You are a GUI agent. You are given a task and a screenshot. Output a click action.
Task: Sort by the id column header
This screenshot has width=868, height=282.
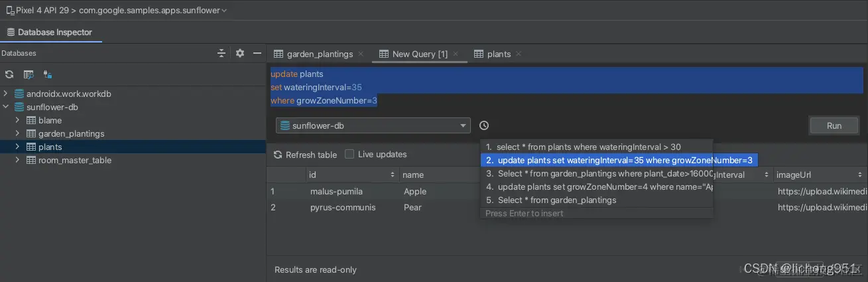pyautogui.click(x=352, y=175)
